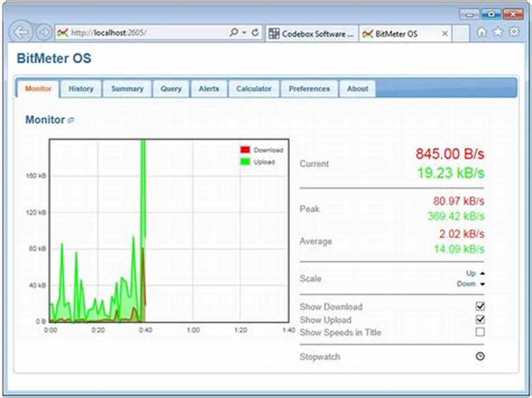The height and width of the screenshot is (398, 532).
Task: Go back with the browser back arrow
Action: 21,32
